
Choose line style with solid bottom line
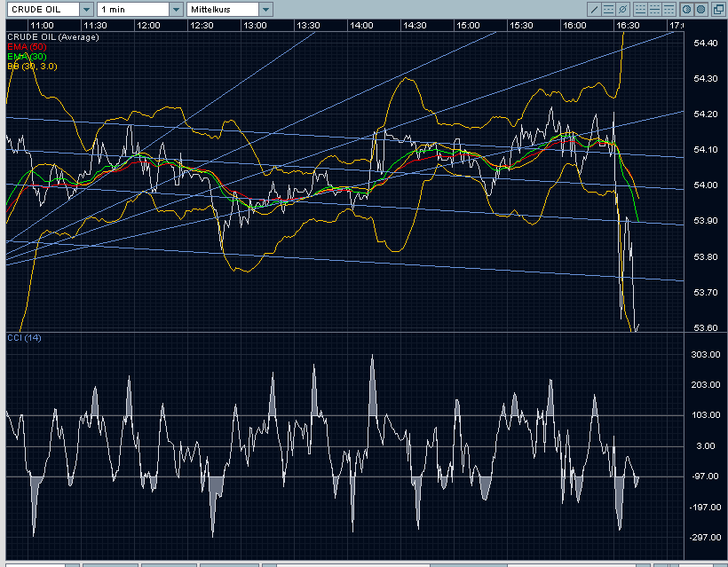pos(641,9)
